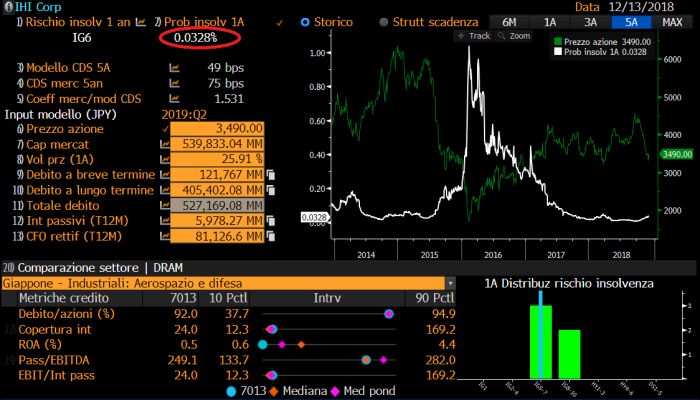Click chart icon for Cap mercat row
The image size is (700, 400).
[x=166, y=144]
